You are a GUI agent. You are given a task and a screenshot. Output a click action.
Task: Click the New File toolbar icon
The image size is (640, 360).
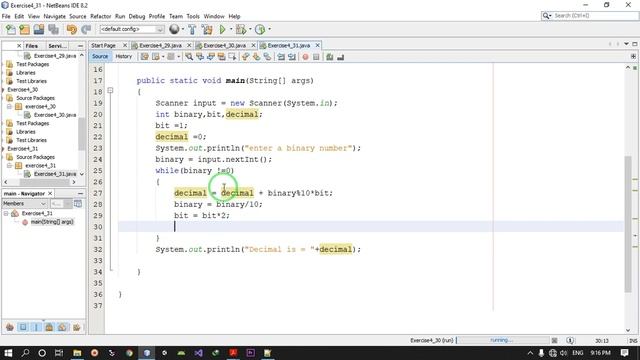click(x=11, y=29)
